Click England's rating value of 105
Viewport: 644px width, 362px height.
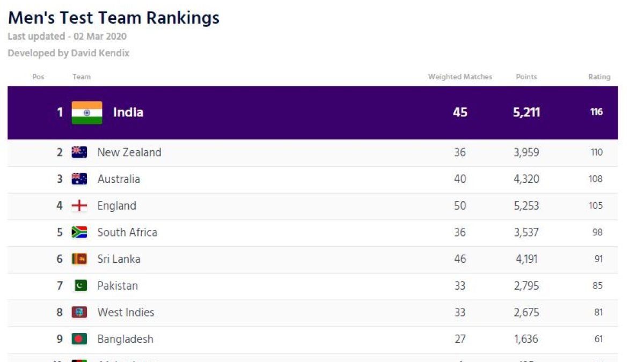pos(596,206)
